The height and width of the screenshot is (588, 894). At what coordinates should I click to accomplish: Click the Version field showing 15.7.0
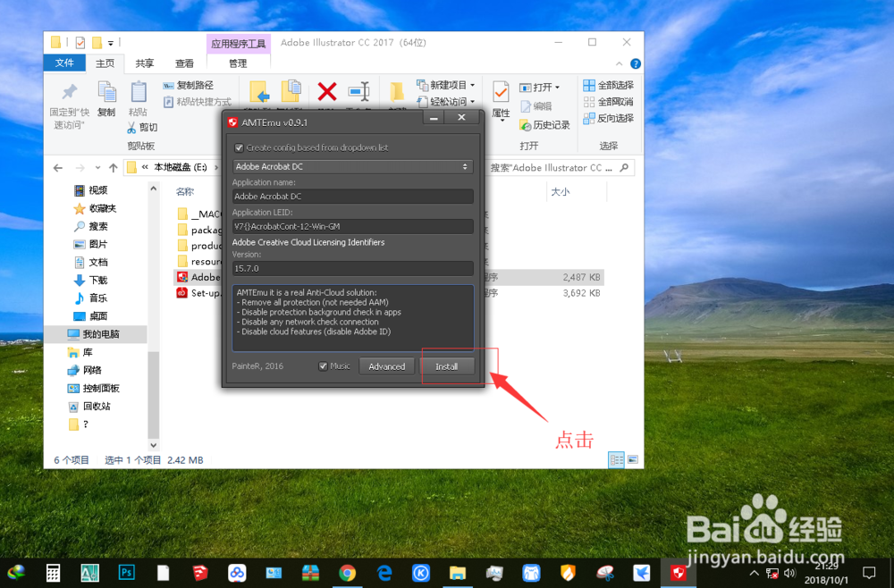(352, 268)
